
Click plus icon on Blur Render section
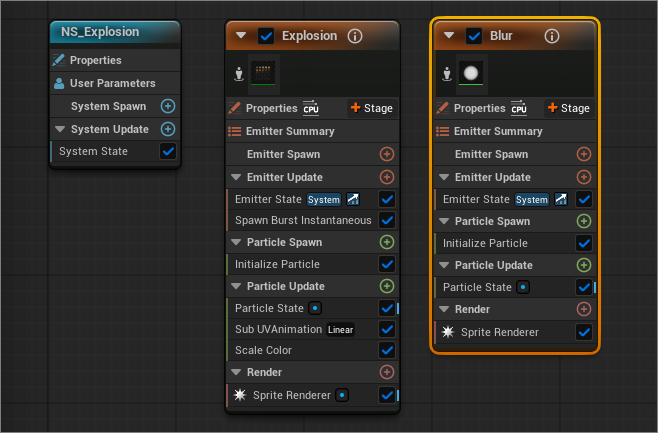pyautogui.click(x=584, y=309)
